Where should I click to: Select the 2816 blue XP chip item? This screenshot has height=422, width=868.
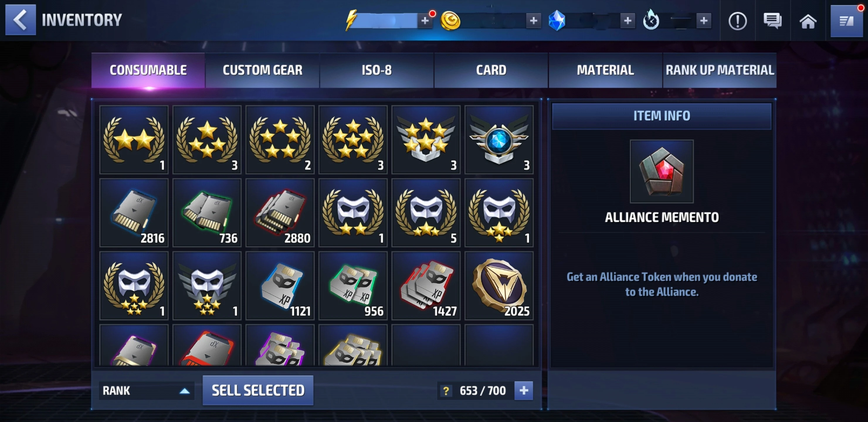[x=134, y=213]
